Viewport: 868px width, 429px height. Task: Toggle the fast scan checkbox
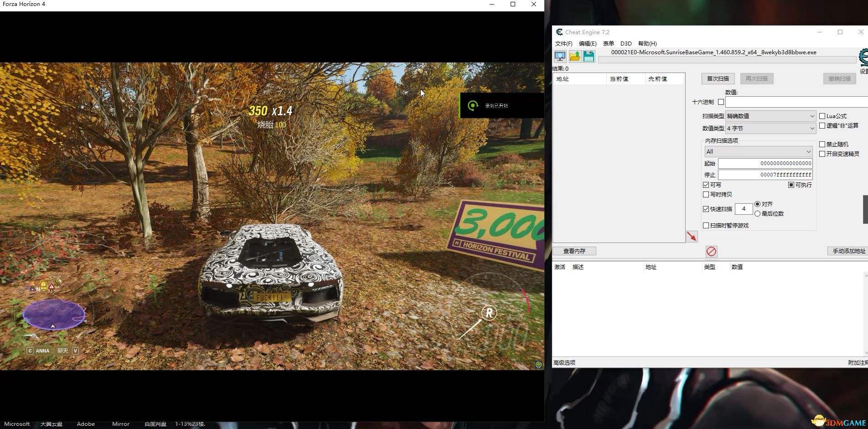706,209
